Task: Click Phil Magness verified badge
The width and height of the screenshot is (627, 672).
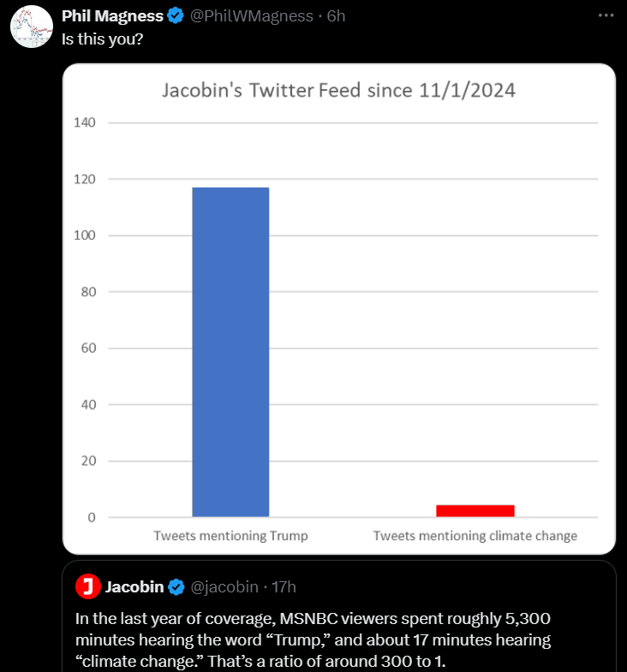Action: (176, 16)
